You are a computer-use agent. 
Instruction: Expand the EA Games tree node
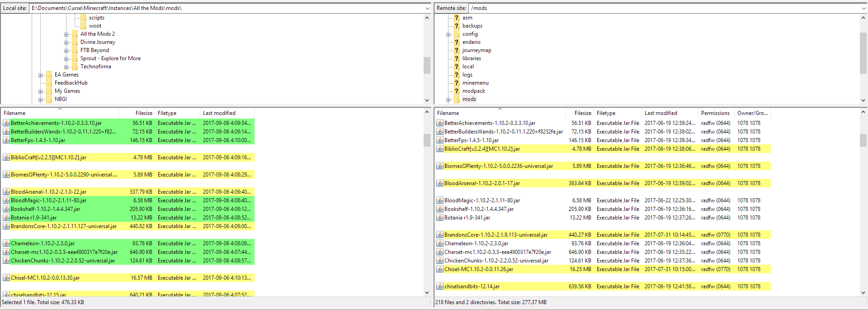pyautogui.click(x=41, y=75)
